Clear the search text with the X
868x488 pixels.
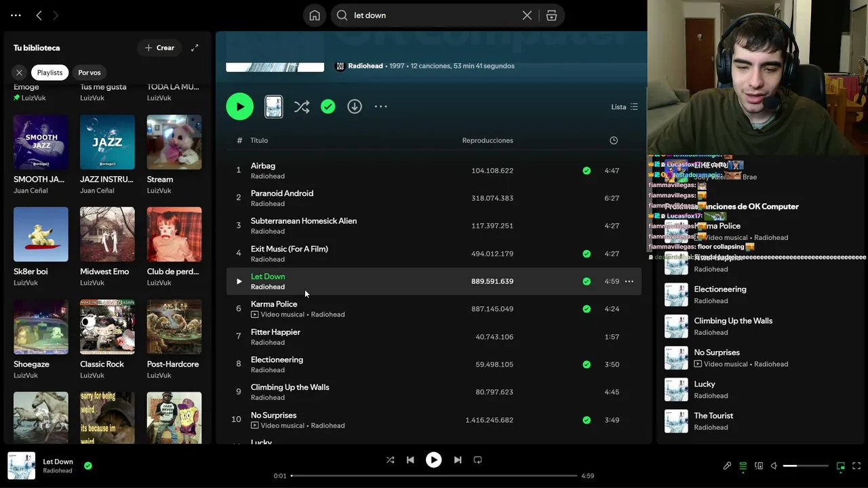point(527,16)
